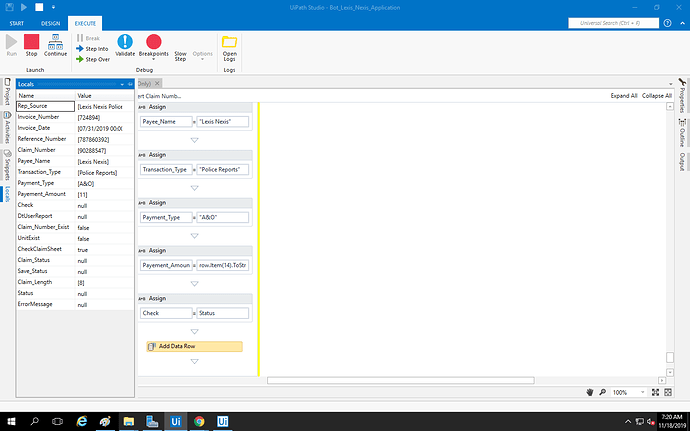Switch to the DESIGN ribbon tab
The height and width of the screenshot is (431, 690).
click(51, 23)
